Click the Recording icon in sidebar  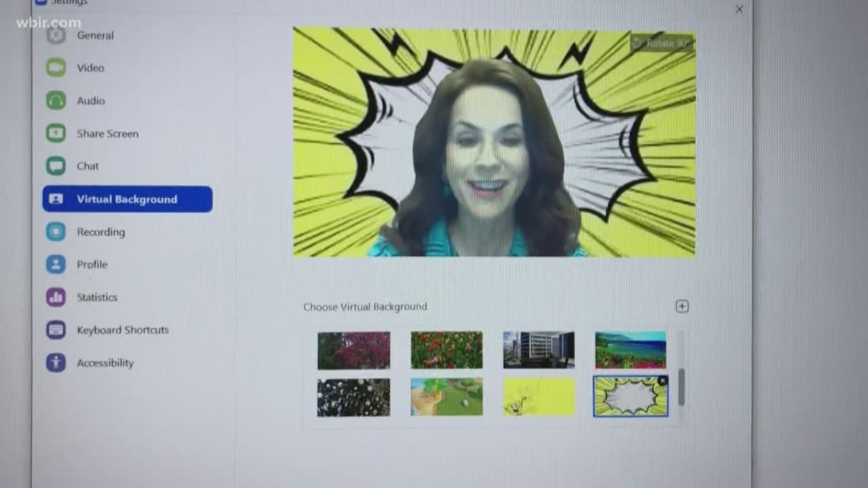(x=56, y=231)
